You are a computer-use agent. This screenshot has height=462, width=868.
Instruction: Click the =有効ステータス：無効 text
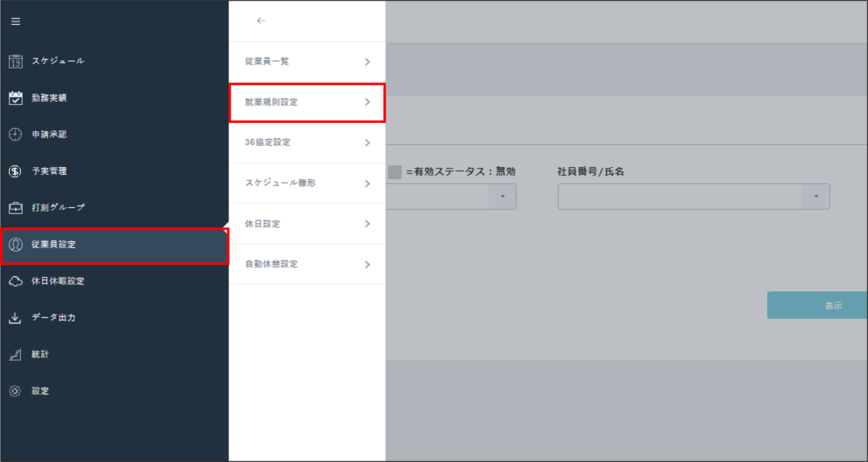[461, 172]
